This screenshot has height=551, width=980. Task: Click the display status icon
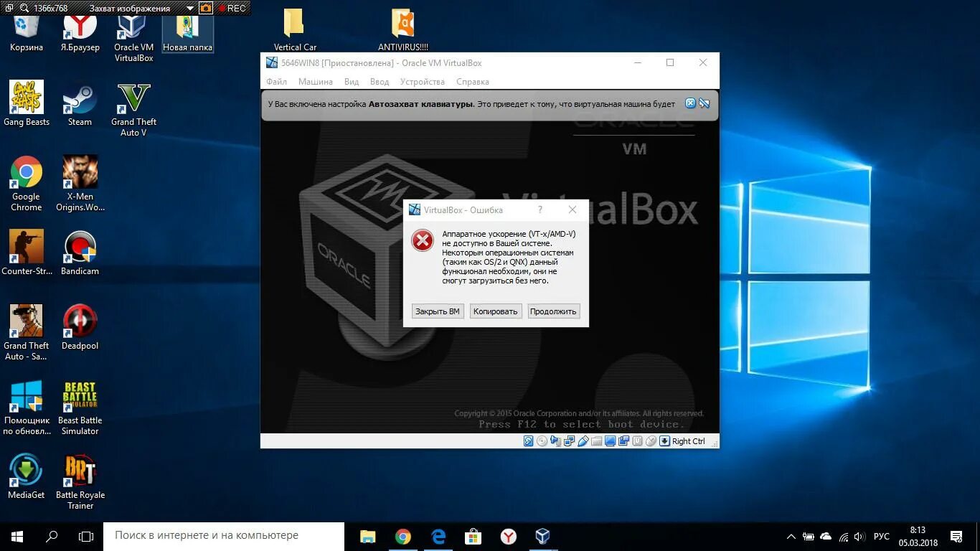coord(610,441)
